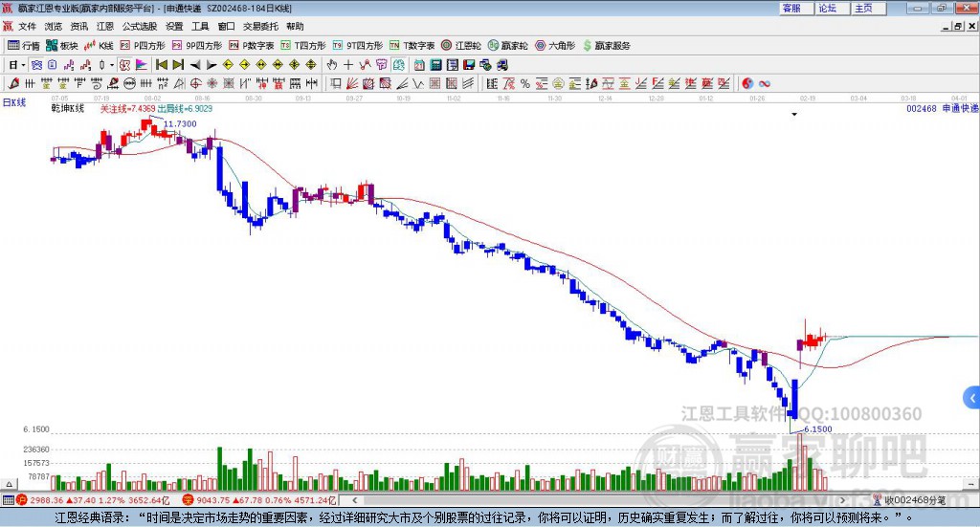
Task: Open the T数字表 tool
Action: 412,46
